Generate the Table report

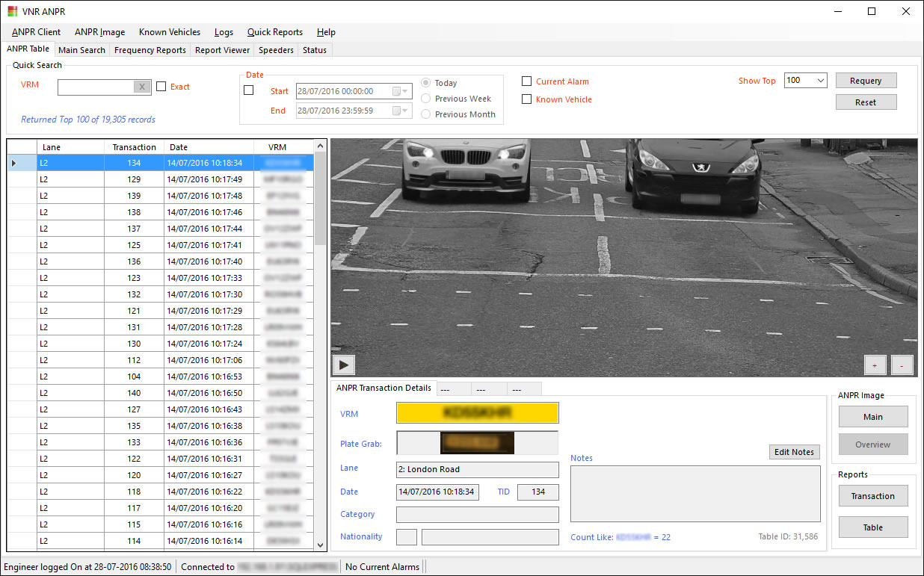point(873,527)
